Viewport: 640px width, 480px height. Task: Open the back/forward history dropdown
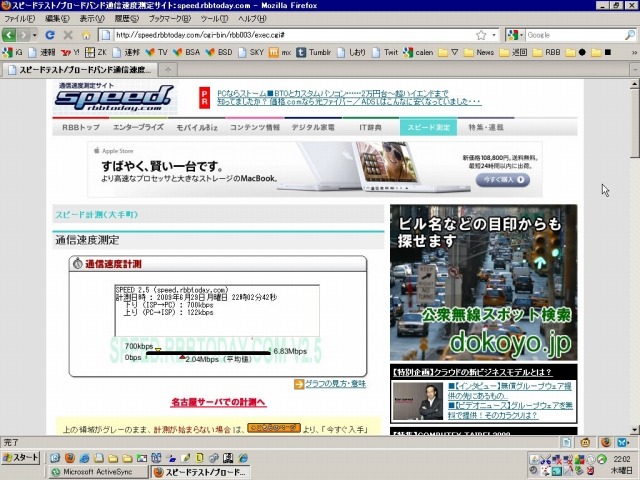coord(34,35)
